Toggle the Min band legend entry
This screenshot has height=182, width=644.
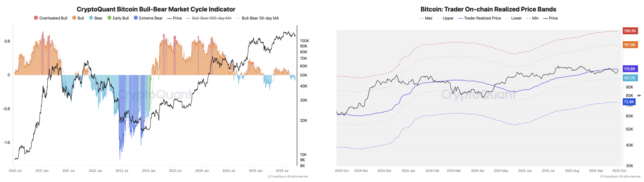click(532, 18)
